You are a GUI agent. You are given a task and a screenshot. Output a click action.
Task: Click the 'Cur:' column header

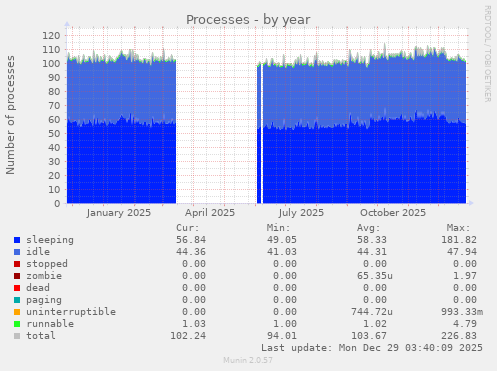point(188,228)
